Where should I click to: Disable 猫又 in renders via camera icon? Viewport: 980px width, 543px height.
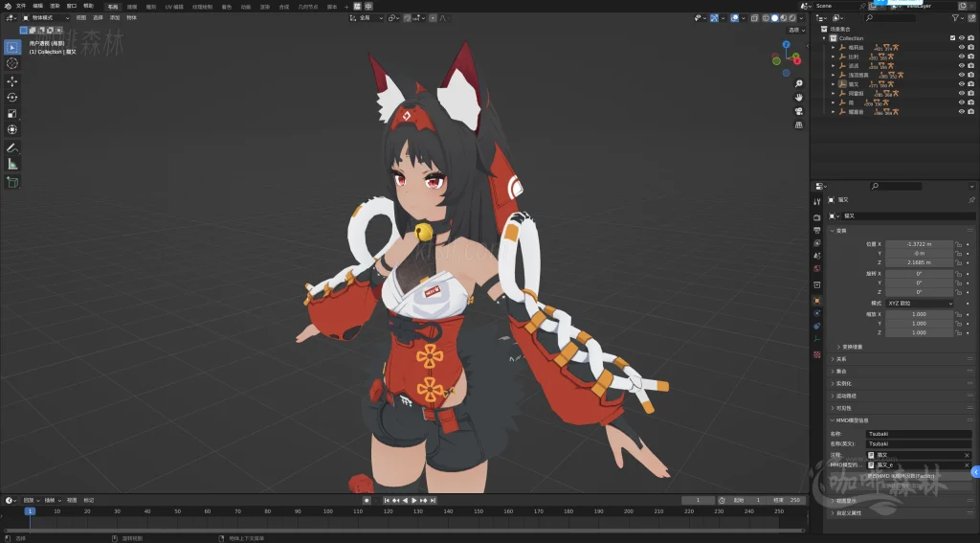tap(970, 84)
